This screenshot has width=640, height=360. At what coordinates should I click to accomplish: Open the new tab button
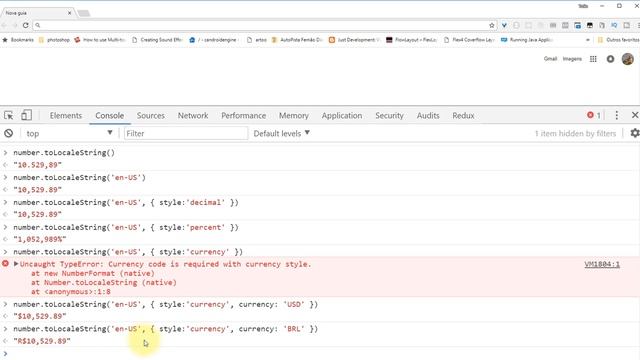tap(84, 13)
